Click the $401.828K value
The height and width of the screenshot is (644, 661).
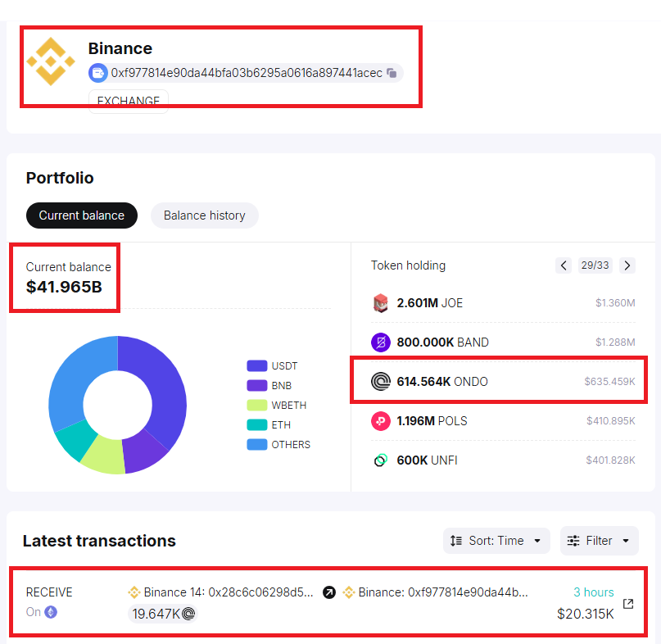[610, 460]
